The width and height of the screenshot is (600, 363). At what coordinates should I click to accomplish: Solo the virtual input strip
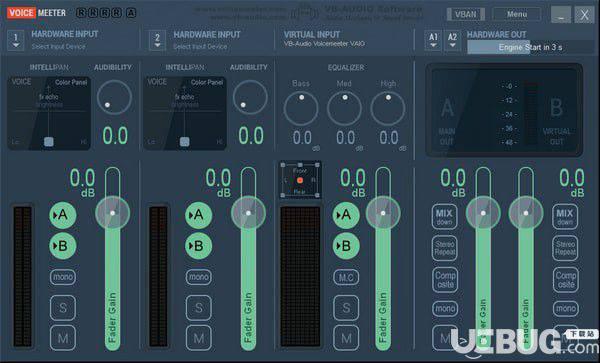click(x=346, y=308)
